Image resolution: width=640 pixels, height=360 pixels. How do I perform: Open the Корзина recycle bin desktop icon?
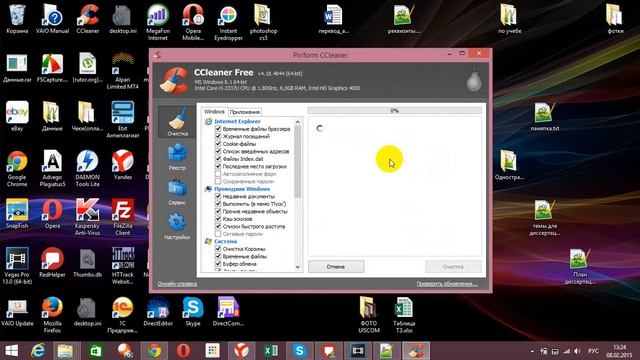17,19
